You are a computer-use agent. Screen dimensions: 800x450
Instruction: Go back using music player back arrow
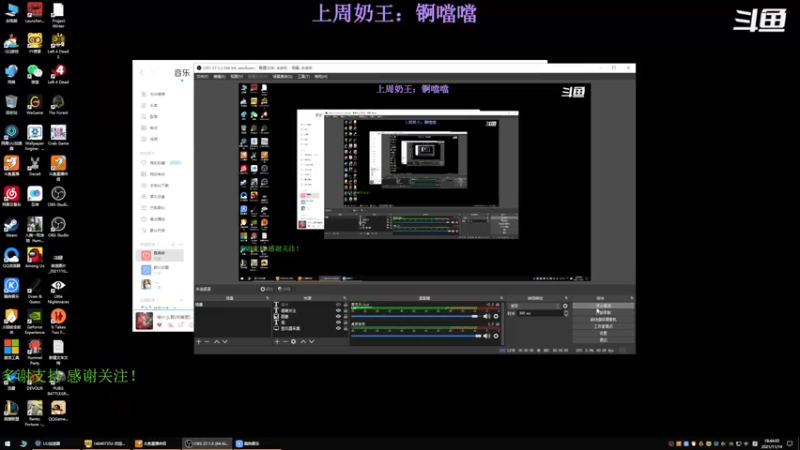click(142, 72)
